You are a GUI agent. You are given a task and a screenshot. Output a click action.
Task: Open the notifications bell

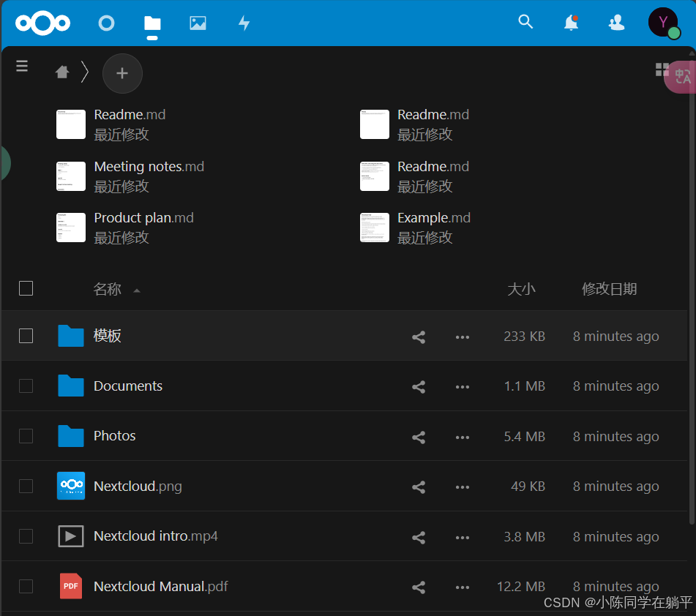click(572, 22)
